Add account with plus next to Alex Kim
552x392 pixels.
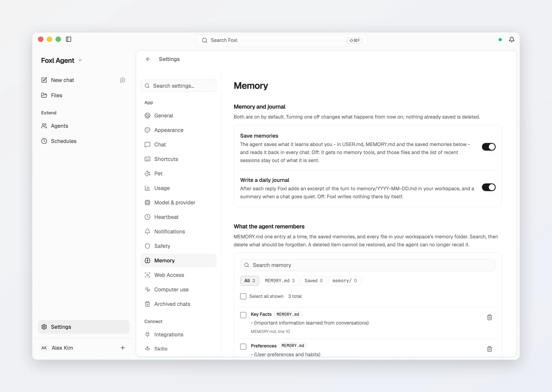coord(123,348)
